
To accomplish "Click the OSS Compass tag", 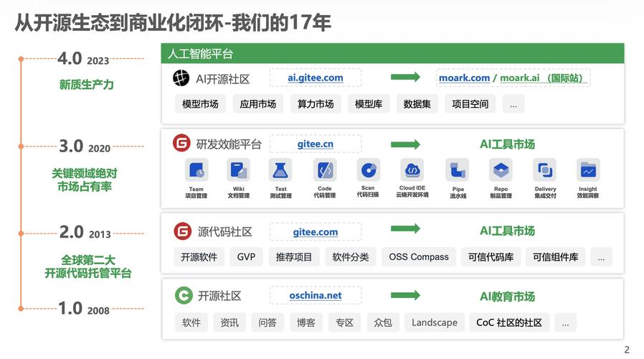I will [x=419, y=257].
